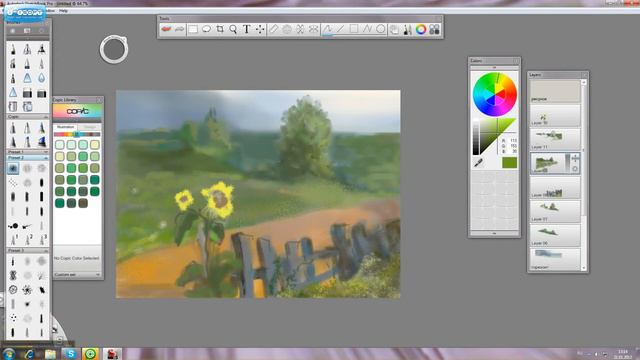The image size is (640, 360).
Task: Click the brightness gradient bar in Colors
Action: pos(476,137)
